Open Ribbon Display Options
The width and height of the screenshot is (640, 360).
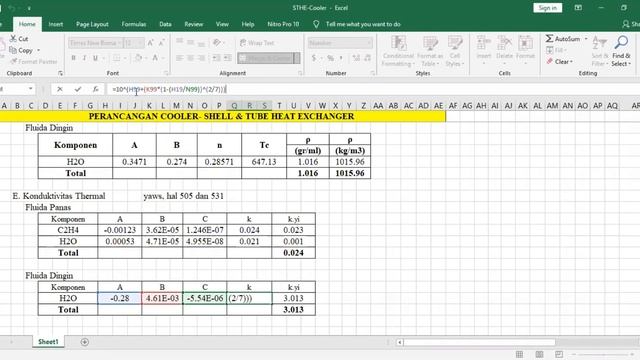(578, 8)
